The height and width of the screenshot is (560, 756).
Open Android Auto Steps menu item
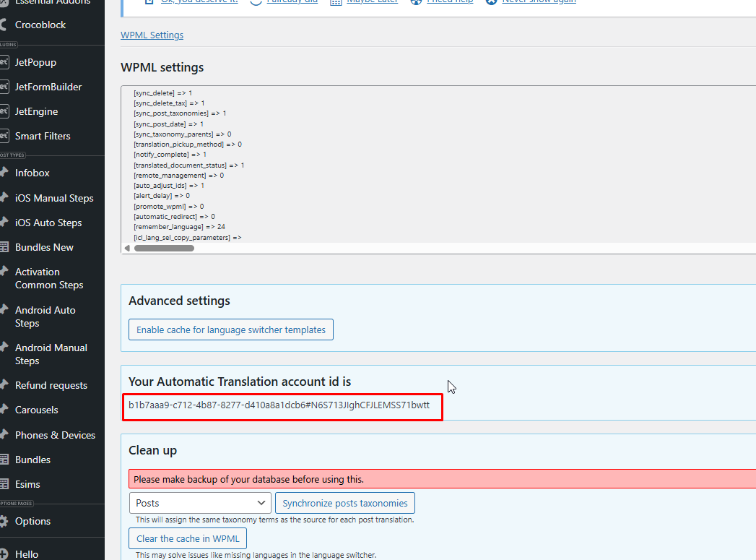click(45, 316)
